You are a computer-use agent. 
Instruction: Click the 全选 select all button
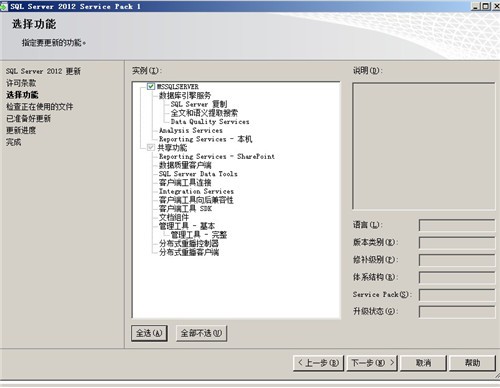(x=149, y=333)
